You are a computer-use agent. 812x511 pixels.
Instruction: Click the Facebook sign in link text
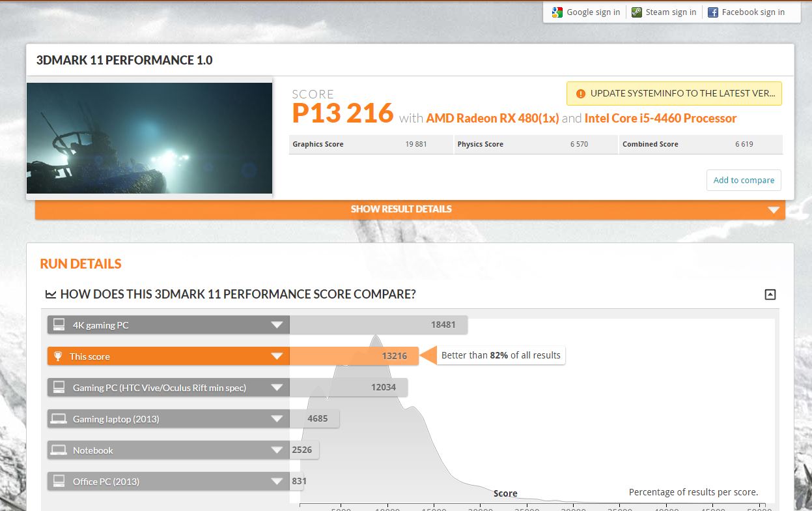753,12
